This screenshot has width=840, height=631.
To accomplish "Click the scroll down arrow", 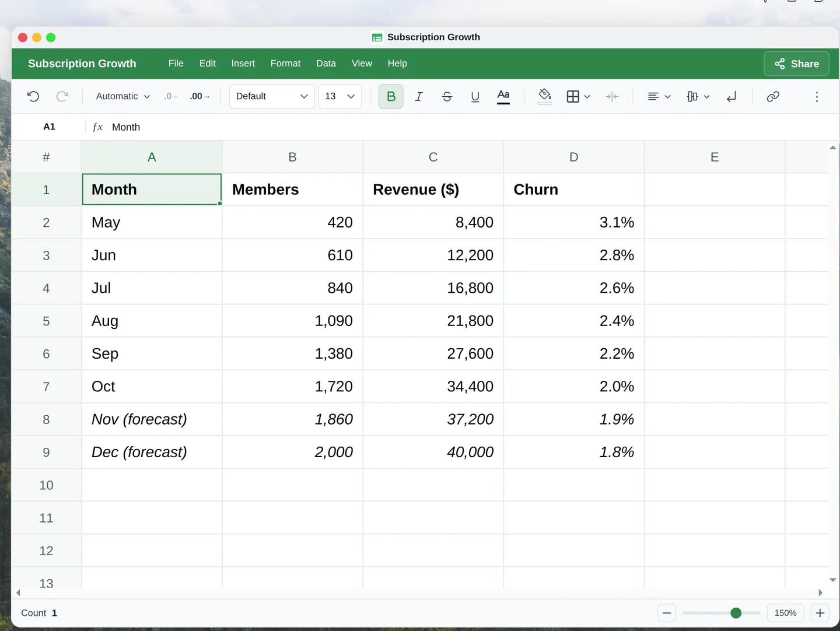I will (833, 580).
